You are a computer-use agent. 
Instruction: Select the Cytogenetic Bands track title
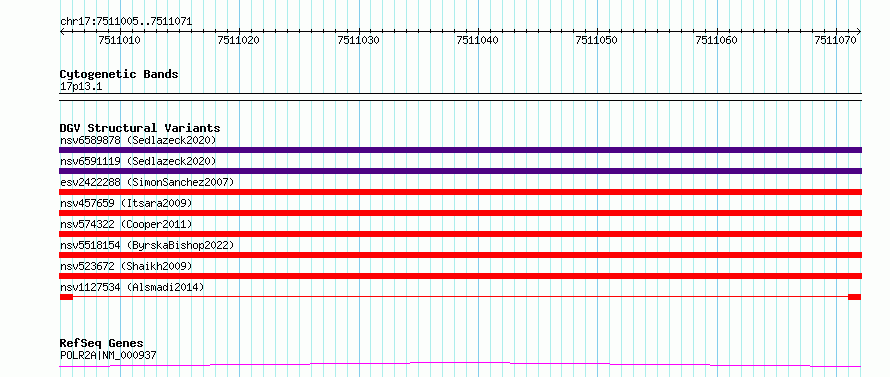(x=119, y=74)
